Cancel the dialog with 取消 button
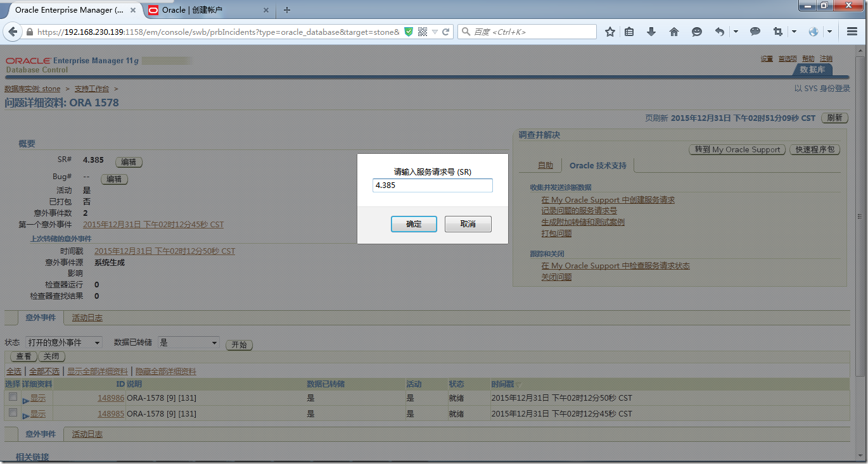The width and height of the screenshot is (868, 464). (x=468, y=224)
